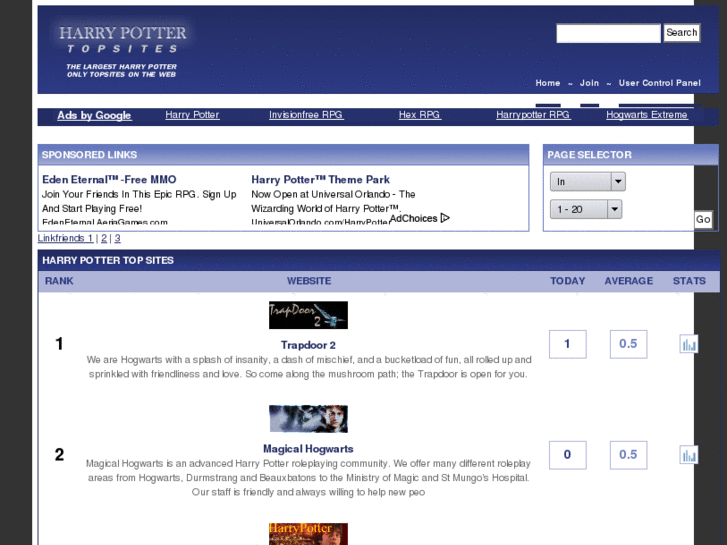Open Harry Potter Theme Park sponsored link

(320, 180)
